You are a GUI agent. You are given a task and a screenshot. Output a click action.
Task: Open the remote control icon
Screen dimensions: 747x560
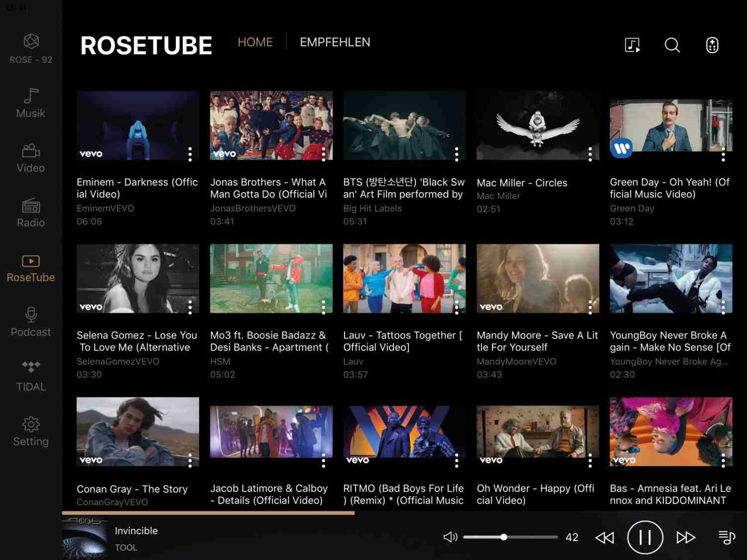coord(712,45)
